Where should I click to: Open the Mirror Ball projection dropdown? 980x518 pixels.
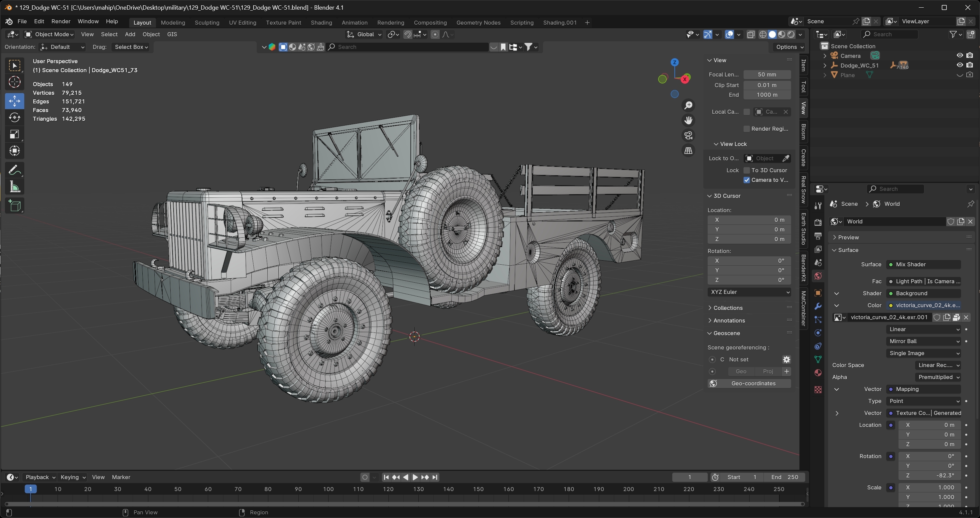pos(924,341)
